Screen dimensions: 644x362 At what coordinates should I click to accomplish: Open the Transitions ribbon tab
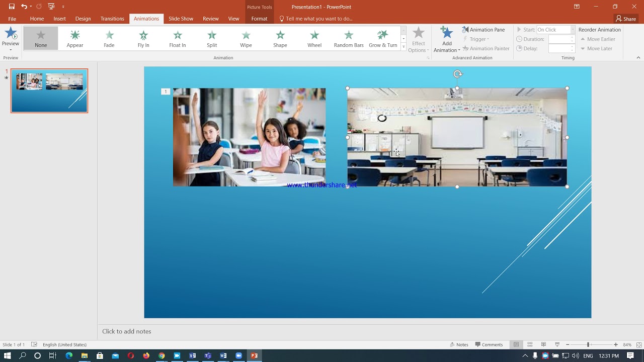(112, 19)
